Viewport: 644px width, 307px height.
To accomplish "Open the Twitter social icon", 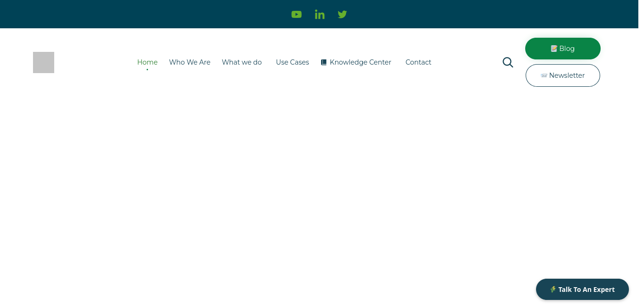I will [x=342, y=15].
